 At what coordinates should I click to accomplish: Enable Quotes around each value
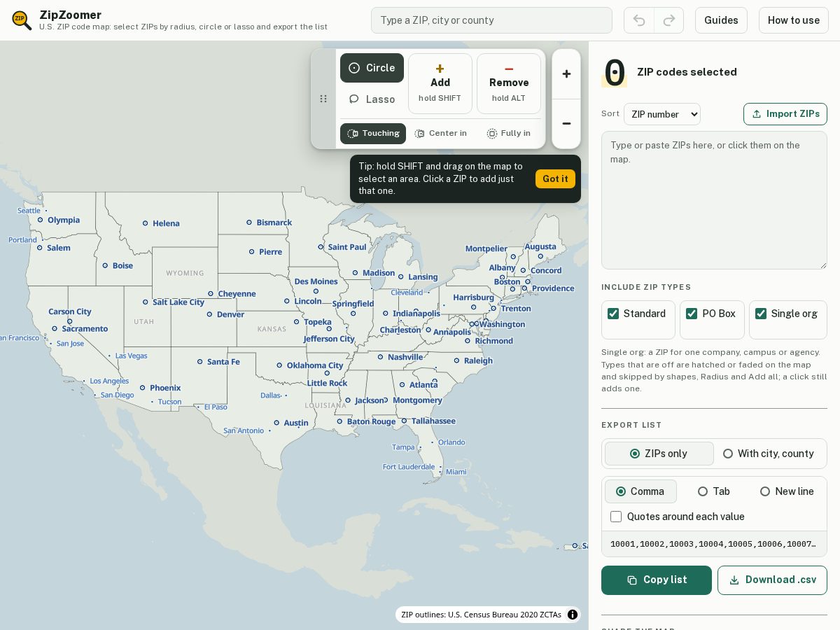(x=616, y=517)
